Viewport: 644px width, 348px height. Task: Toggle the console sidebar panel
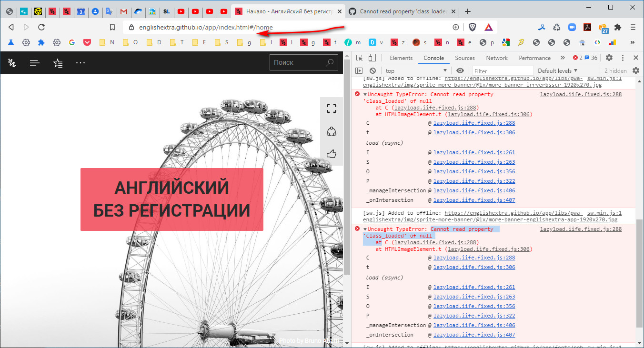(x=359, y=71)
